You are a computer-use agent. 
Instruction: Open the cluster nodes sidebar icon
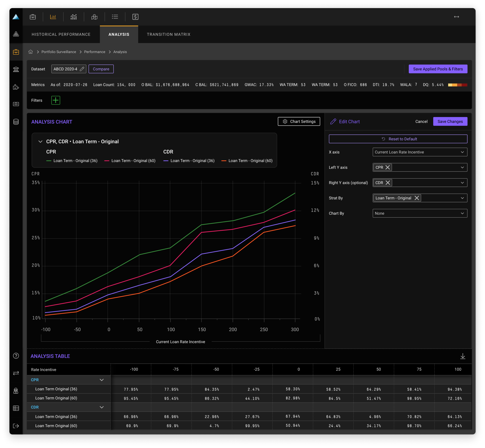[x=16, y=34]
